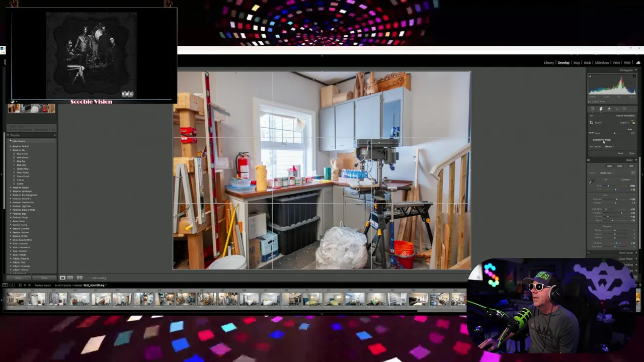Toggle shadow clipping indicator in histogram
Screen dimensions: 644x362
click(590, 76)
